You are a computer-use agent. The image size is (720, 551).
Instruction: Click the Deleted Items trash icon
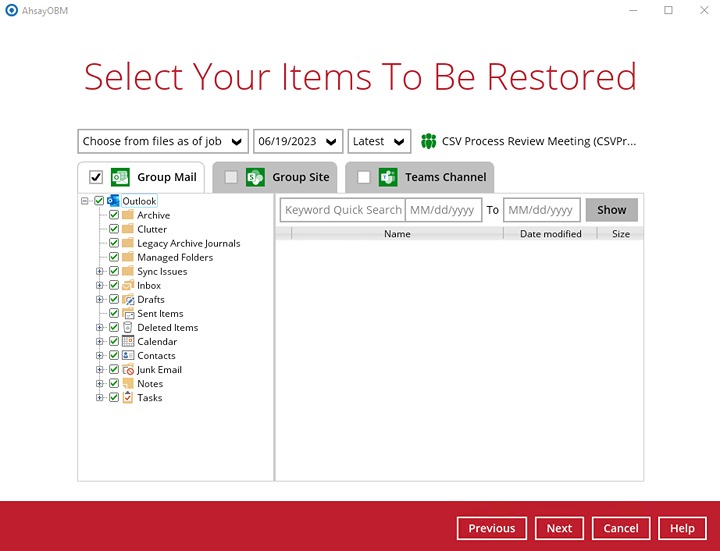tap(128, 328)
